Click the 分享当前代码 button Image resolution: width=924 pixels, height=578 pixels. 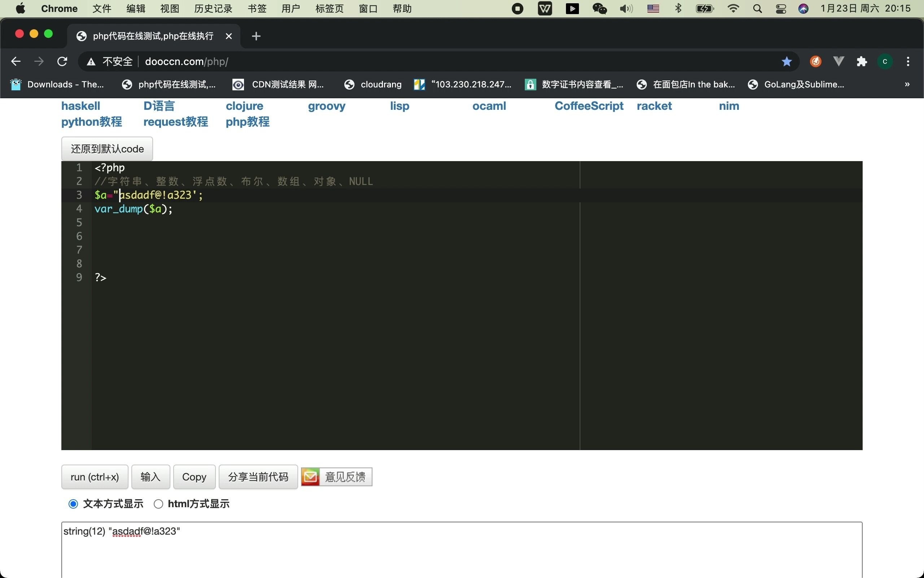pyautogui.click(x=258, y=477)
